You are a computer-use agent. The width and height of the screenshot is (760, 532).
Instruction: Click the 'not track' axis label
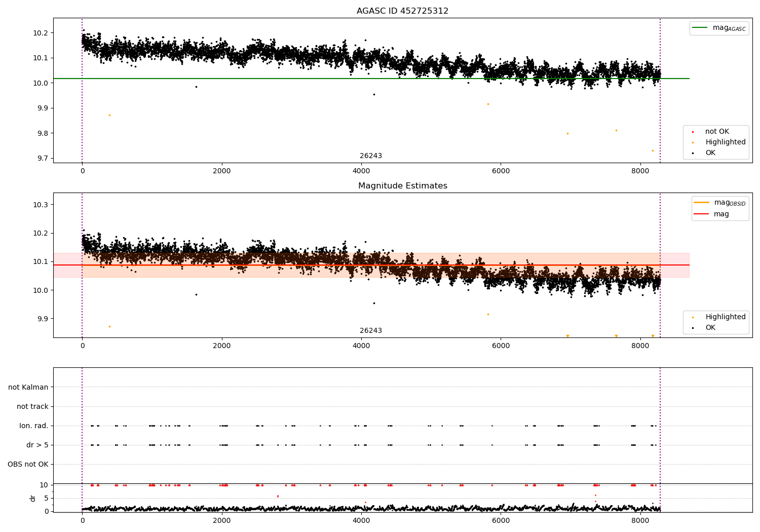coord(32,407)
